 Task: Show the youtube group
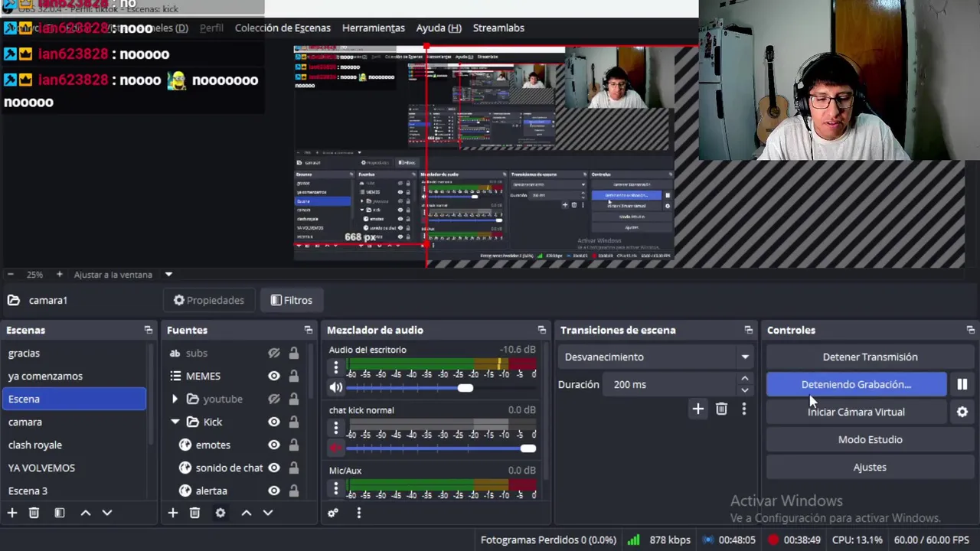(274, 399)
